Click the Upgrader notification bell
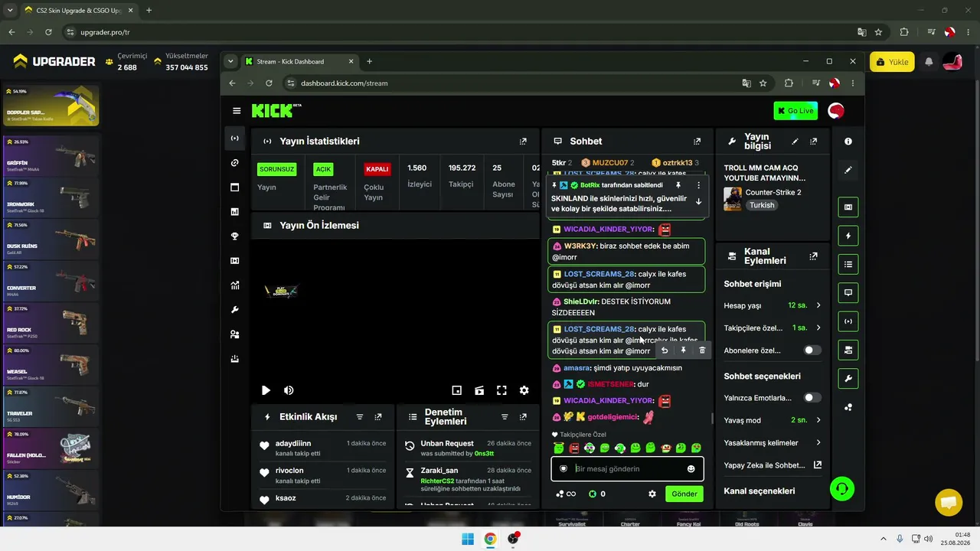 929,62
